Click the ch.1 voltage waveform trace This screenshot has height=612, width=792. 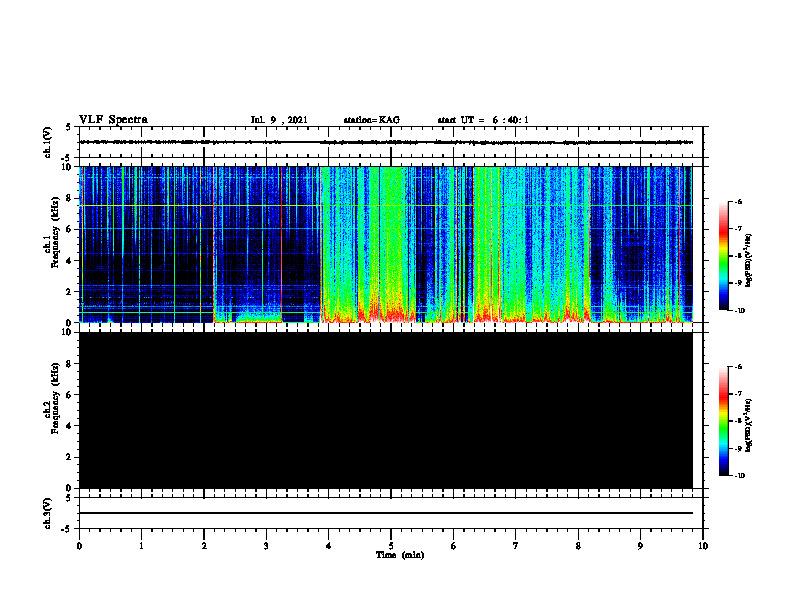(x=385, y=142)
